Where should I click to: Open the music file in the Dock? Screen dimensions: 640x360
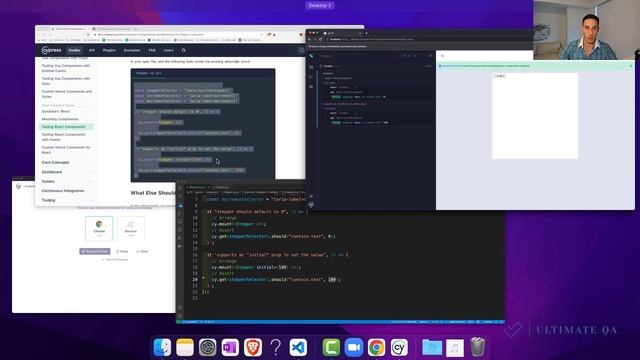click(x=455, y=347)
